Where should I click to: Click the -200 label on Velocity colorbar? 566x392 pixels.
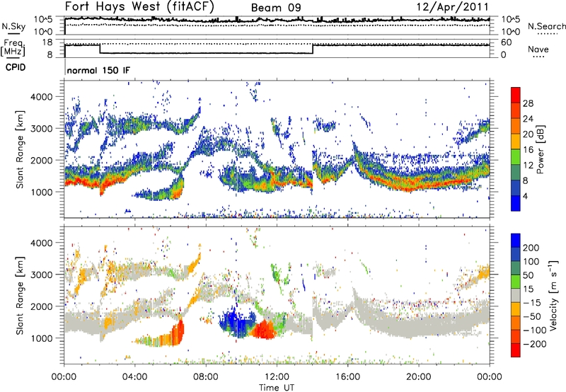[x=535, y=344]
